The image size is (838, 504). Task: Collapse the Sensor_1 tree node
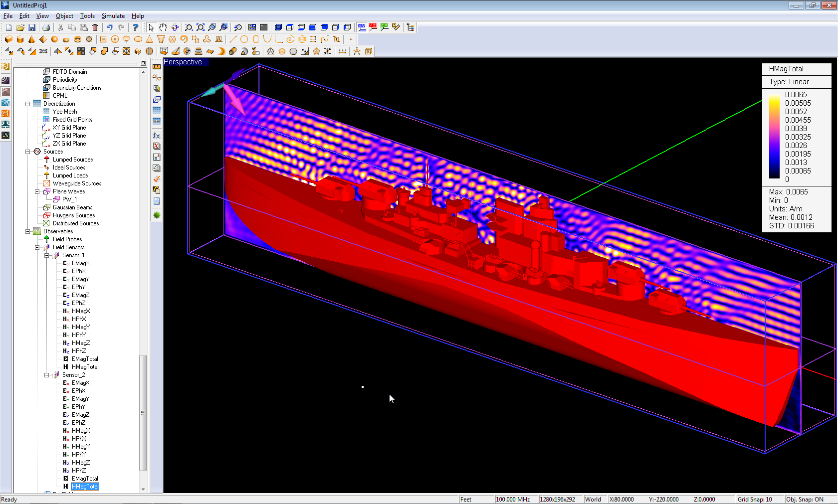click(47, 255)
